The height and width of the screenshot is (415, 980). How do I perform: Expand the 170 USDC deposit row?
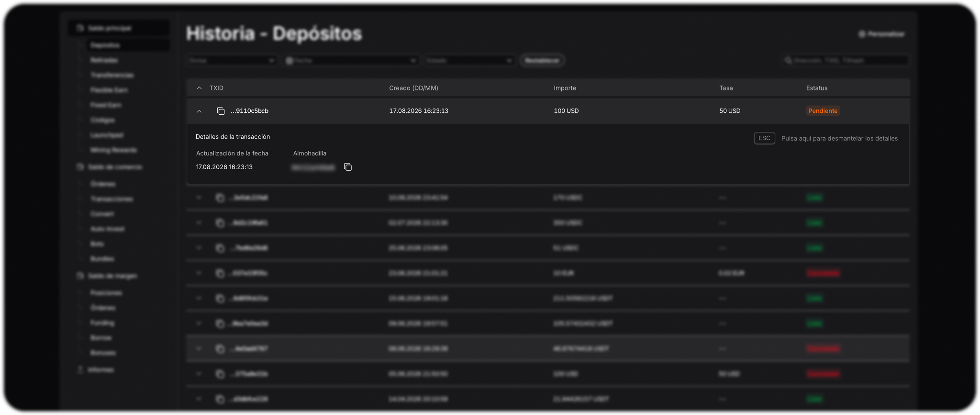pos(199,198)
